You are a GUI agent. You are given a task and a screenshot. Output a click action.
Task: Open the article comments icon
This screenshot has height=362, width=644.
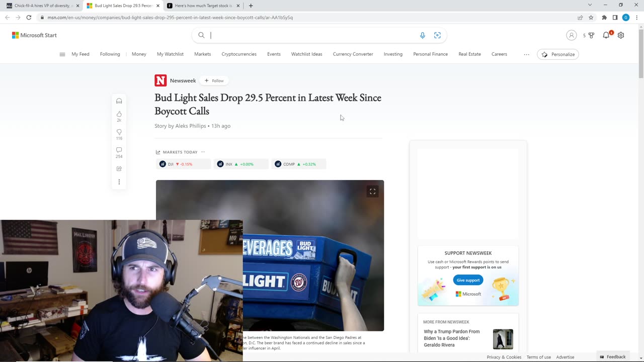[x=119, y=150]
